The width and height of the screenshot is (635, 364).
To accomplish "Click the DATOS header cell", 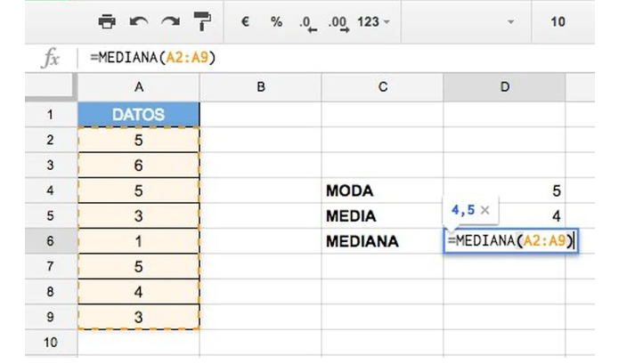I will (x=139, y=115).
